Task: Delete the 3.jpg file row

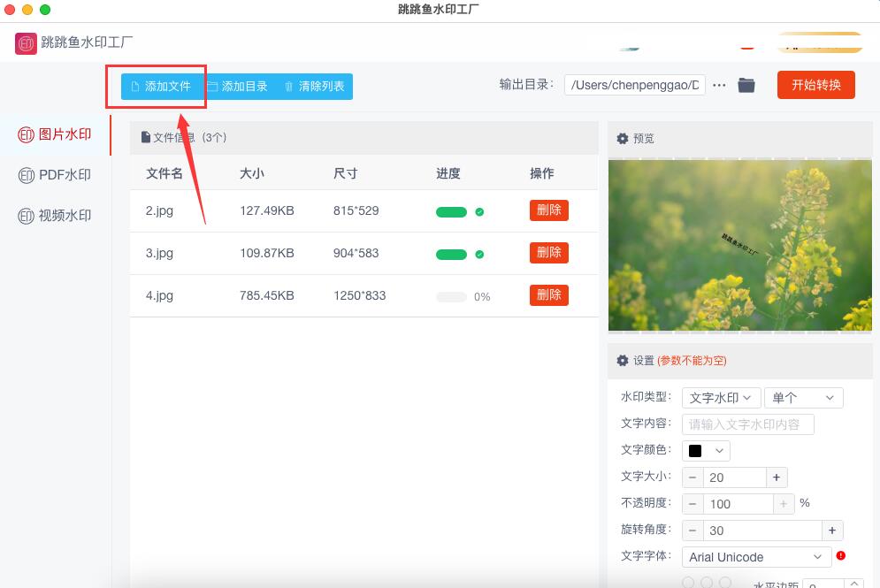Action: [x=549, y=253]
